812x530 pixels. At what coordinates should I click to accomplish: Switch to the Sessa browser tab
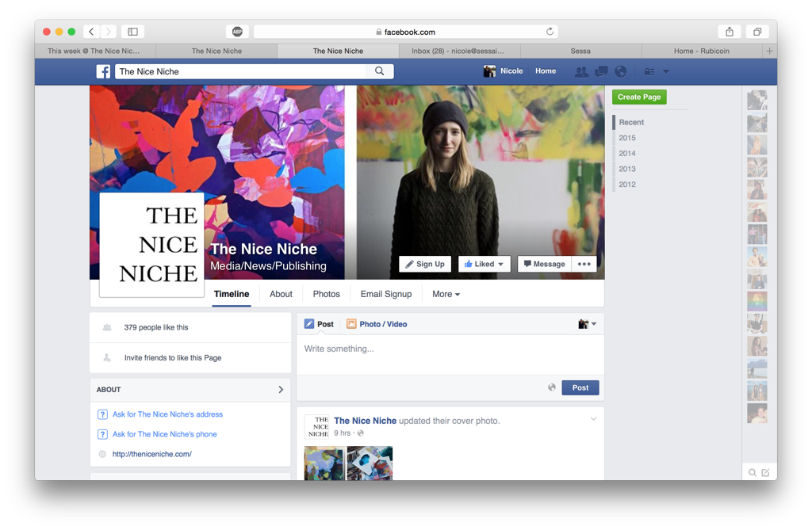(580, 51)
